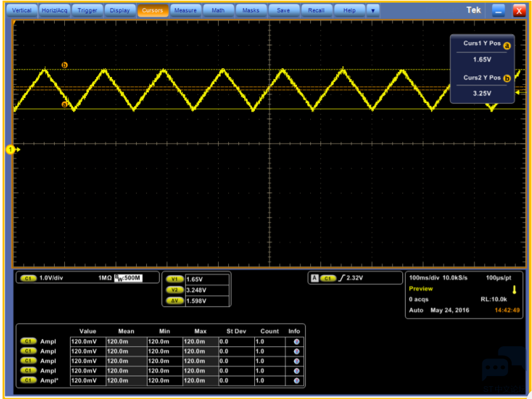
Task: Expand the dropdown arrow next to Help
Action: point(372,11)
